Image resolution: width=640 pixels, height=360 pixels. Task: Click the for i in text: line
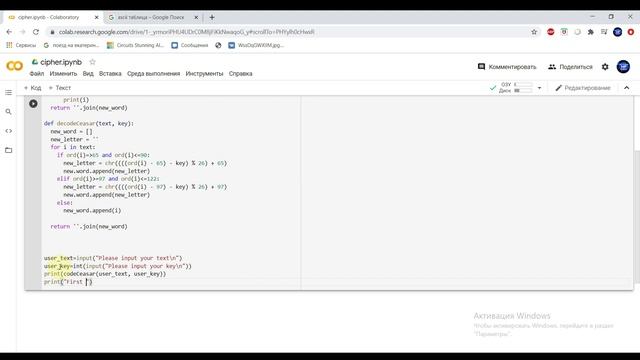coord(73,147)
